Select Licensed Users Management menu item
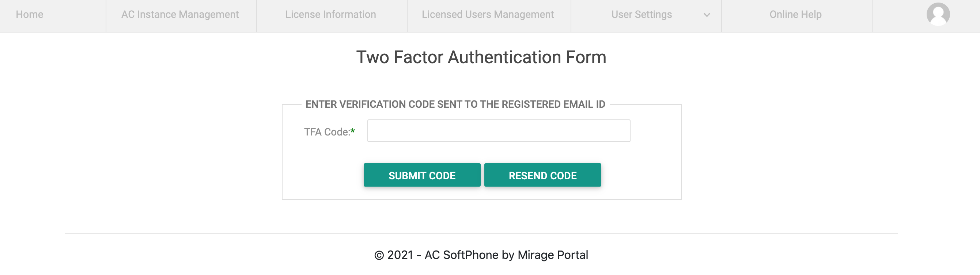The height and width of the screenshot is (275, 980). tap(488, 15)
